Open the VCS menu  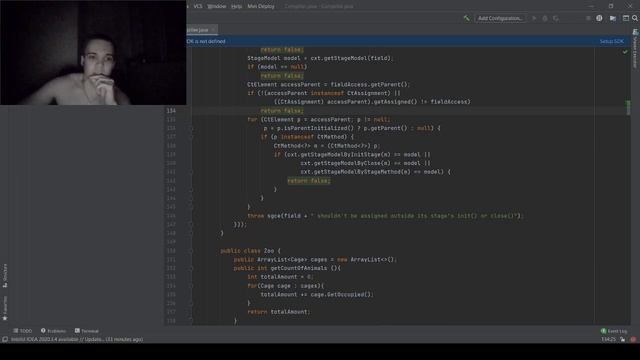(x=198, y=6)
